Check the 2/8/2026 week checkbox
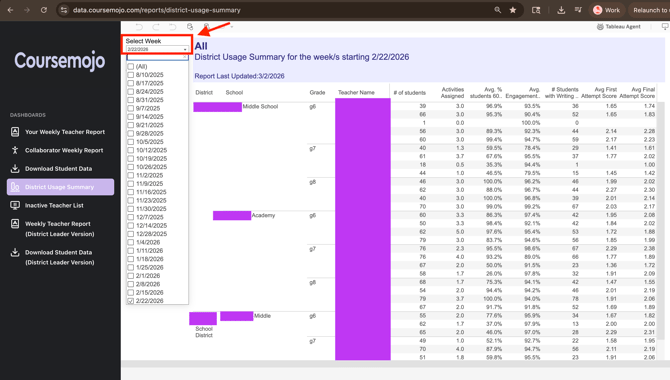The width and height of the screenshot is (670, 380). [x=131, y=284]
